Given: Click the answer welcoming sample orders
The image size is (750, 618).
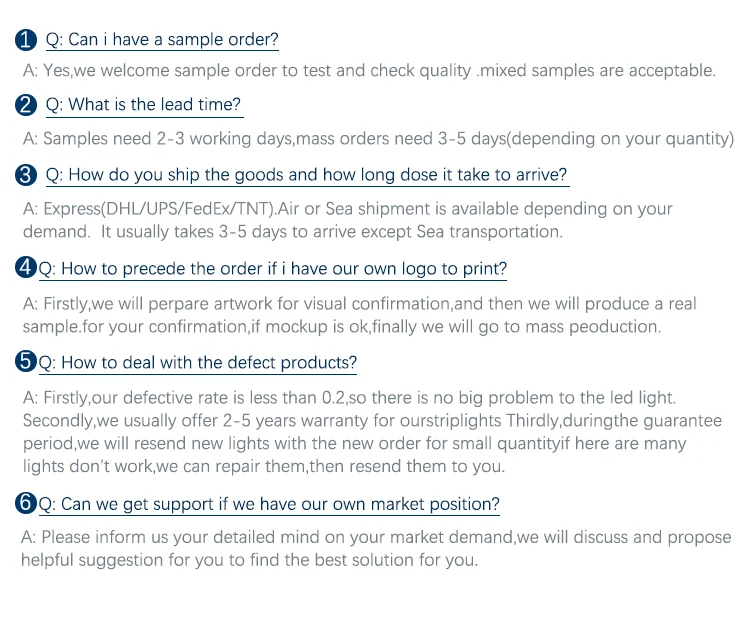Looking at the screenshot, I should (369, 71).
